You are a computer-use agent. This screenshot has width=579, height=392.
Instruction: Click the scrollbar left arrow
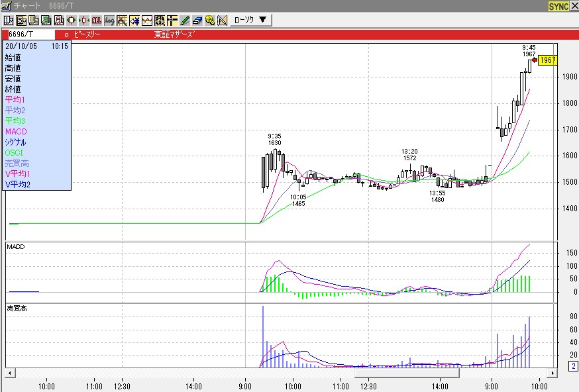tap(10, 373)
